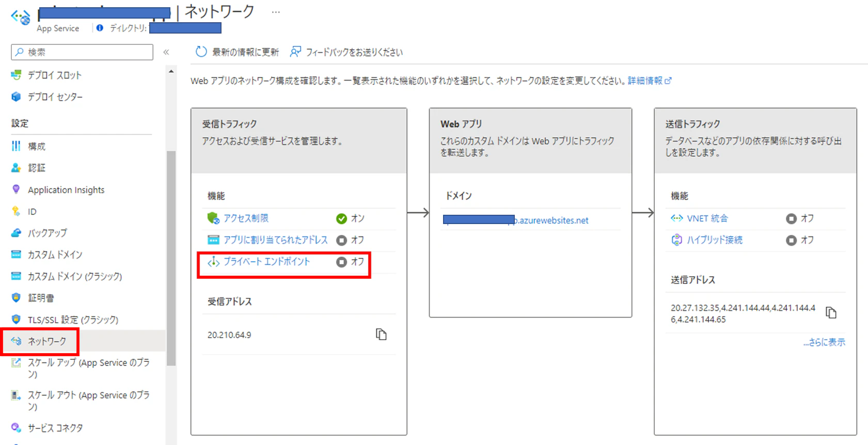Click the Application Insights lightbulb icon

tap(17, 189)
